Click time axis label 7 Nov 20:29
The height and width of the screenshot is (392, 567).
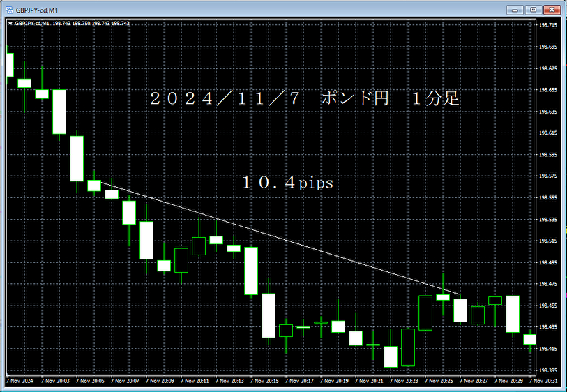pos(508,381)
